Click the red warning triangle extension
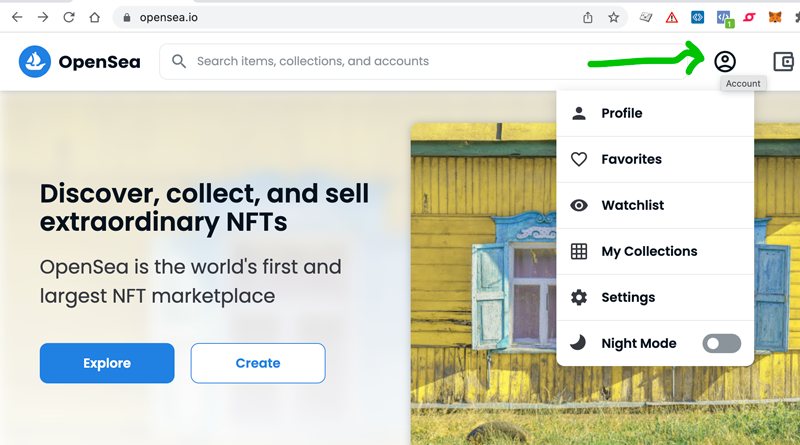Image resolution: width=800 pixels, height=445 pixels. coord(671,18)
